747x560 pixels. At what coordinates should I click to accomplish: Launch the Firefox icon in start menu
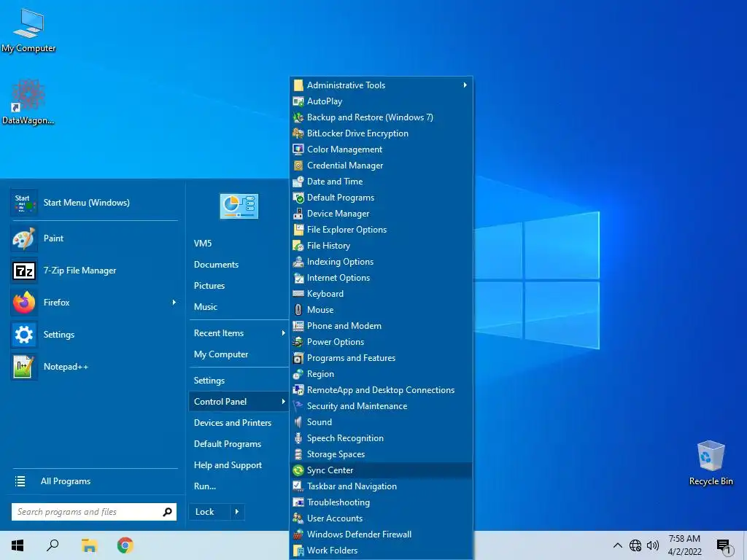(24, 303)
